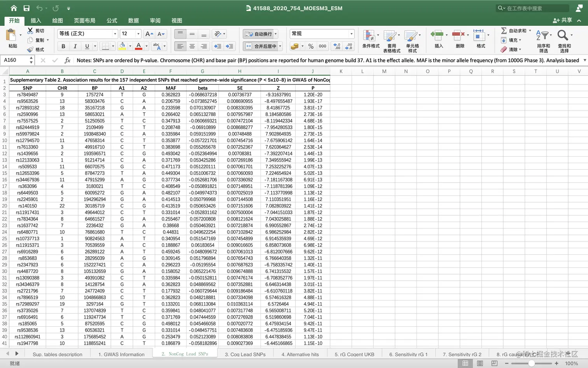Toggle top vertical alignment
This screenshot has height=368, width=588.
(180, 34)
